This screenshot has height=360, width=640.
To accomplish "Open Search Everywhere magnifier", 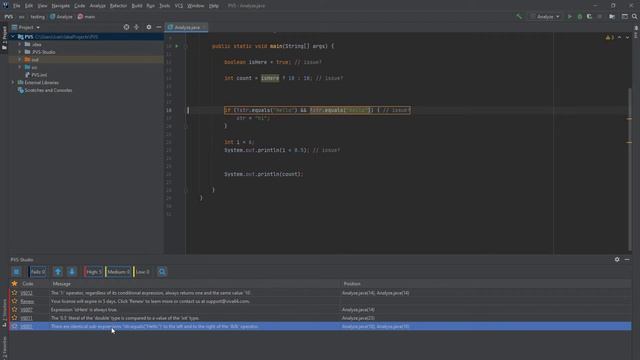I will (635, 17).
